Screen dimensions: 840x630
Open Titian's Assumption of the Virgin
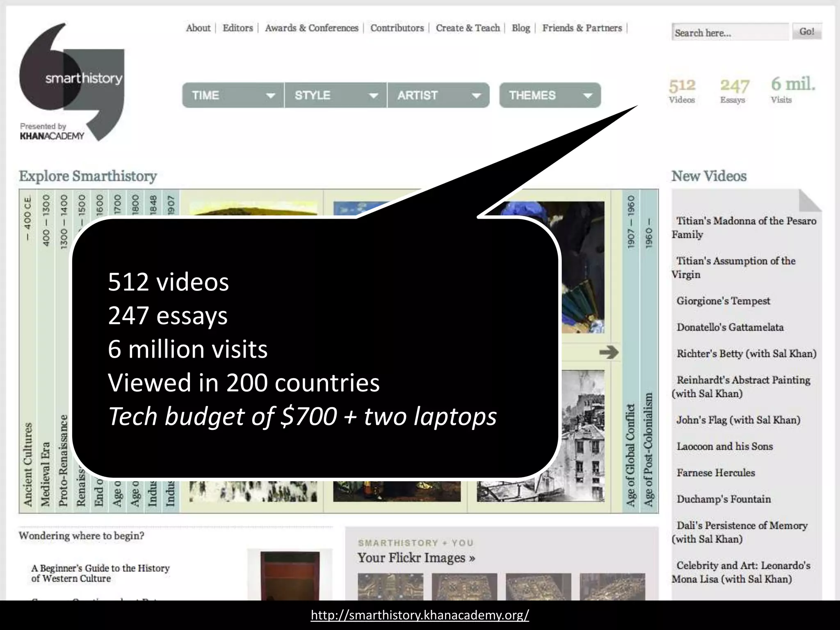coord(734,267)
